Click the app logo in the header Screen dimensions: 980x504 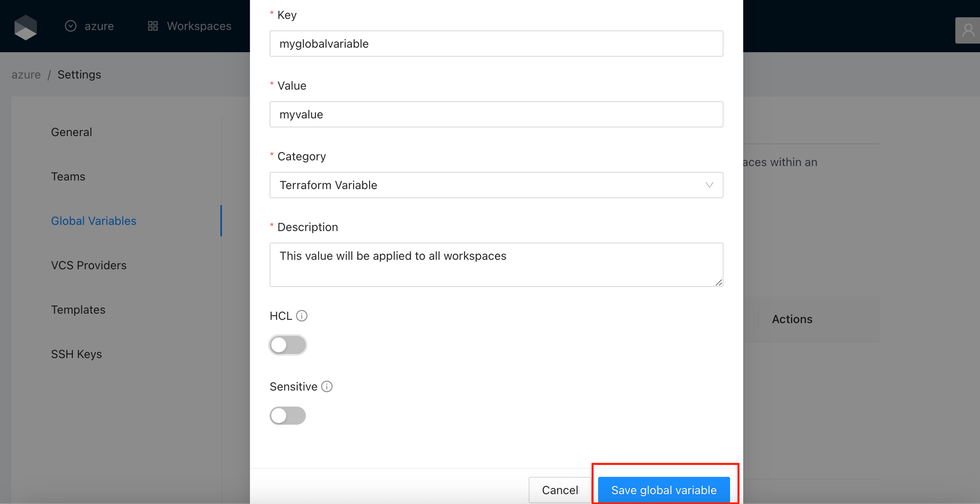(26, 27)
